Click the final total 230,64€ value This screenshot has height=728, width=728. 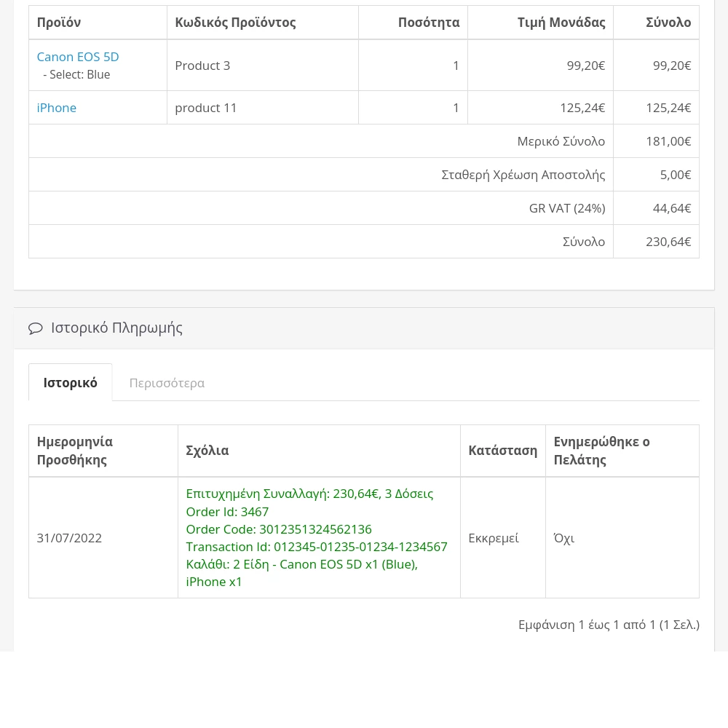point(668,242)
